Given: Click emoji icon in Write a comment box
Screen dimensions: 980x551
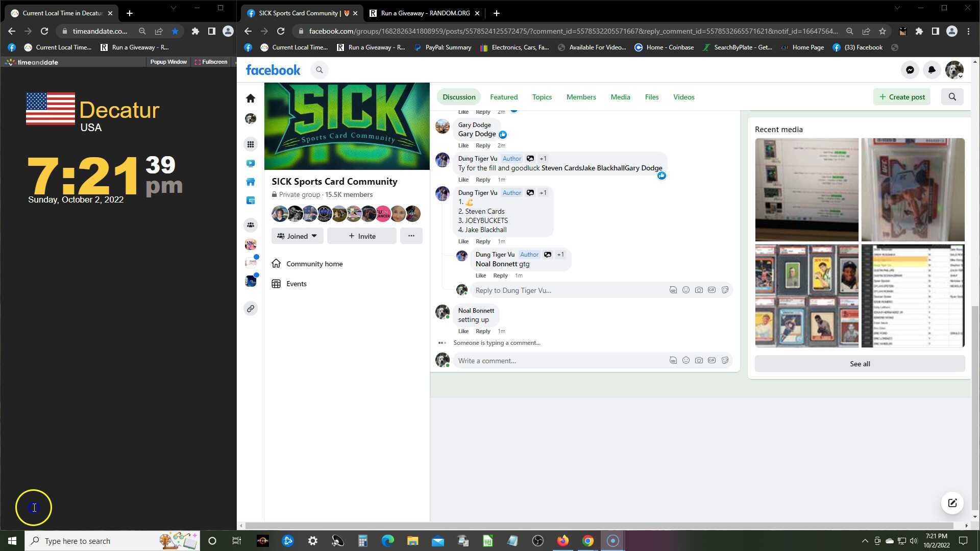Looking at the screenshot, I should (x=686, y=361).
